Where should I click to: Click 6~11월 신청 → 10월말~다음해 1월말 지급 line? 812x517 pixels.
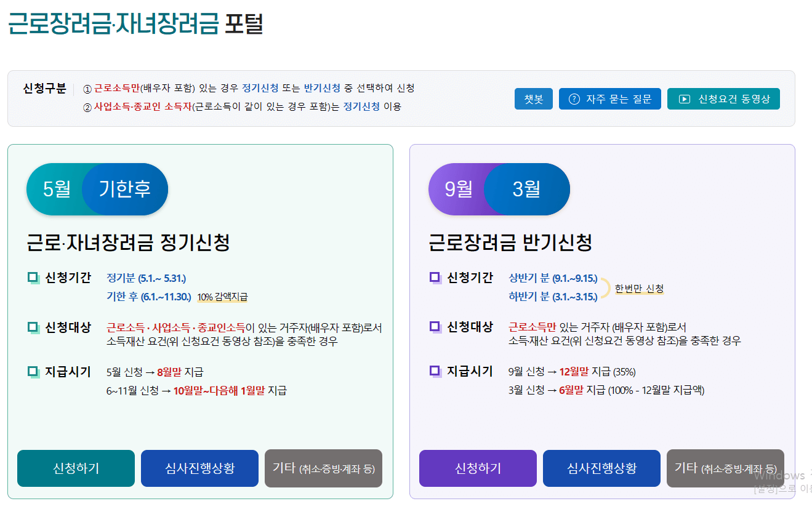pos(196,390)
